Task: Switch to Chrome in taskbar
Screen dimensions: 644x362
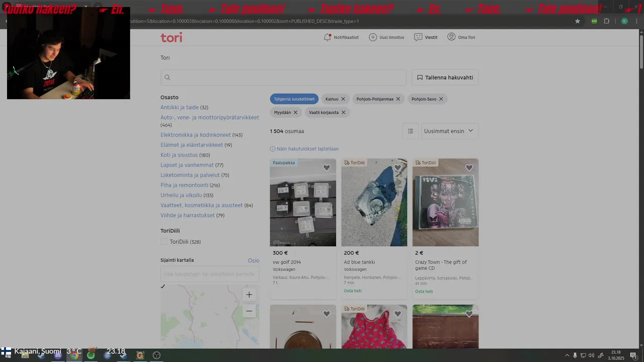Action: (74, 355)
